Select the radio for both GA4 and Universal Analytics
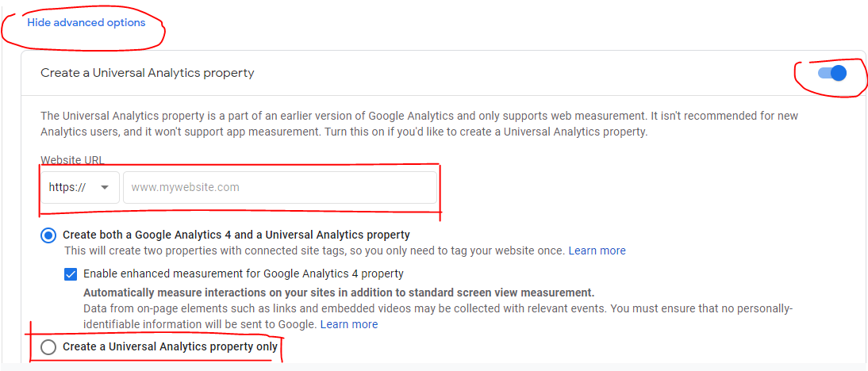The image size is (868, 371). 48,235
